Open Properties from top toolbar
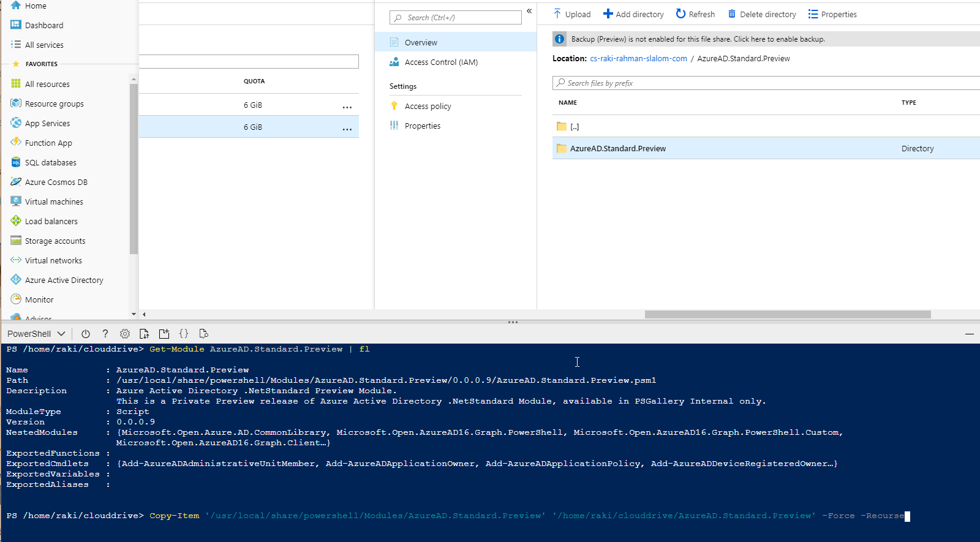The width and height of the screenshot is (980, 542). tap(832, 14)
